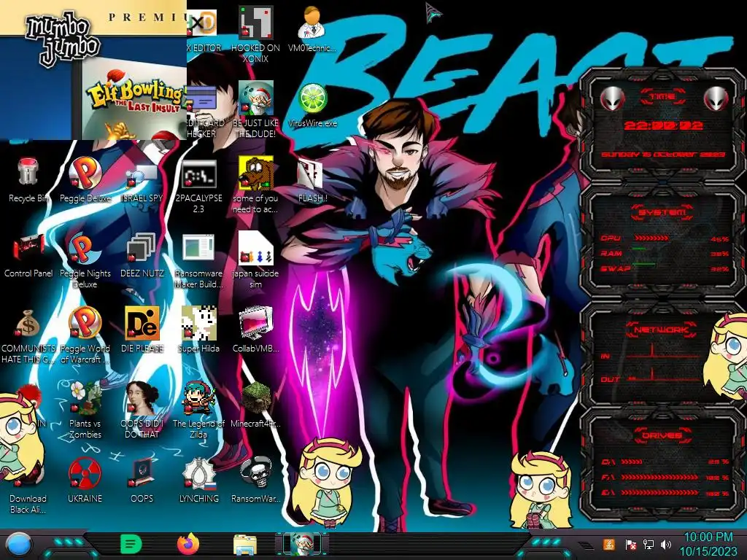Select the UKRAINE radiation icon
Viewport: 747px width, 560px height.
85,473
